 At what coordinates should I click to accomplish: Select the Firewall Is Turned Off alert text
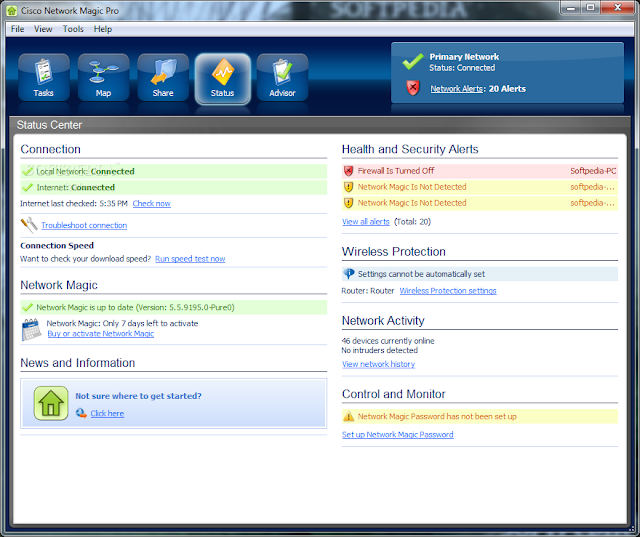click(396, 171)
